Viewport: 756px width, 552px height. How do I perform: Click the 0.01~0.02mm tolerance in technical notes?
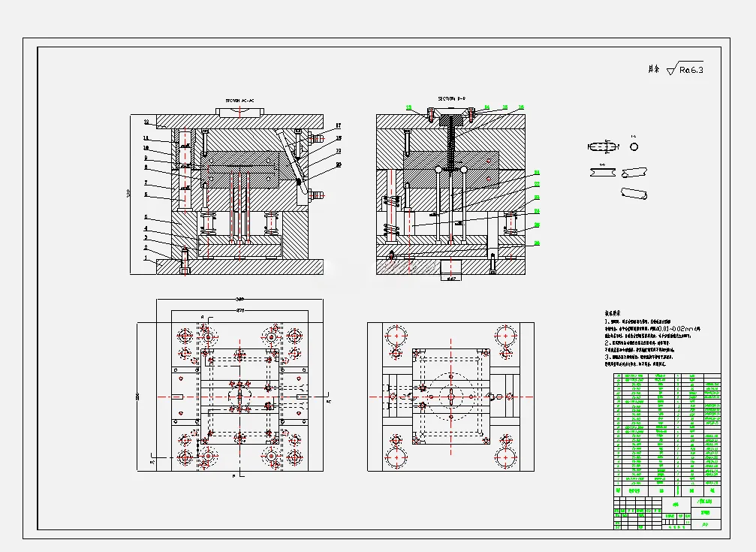pyautogui.click(x=674, y=329)
